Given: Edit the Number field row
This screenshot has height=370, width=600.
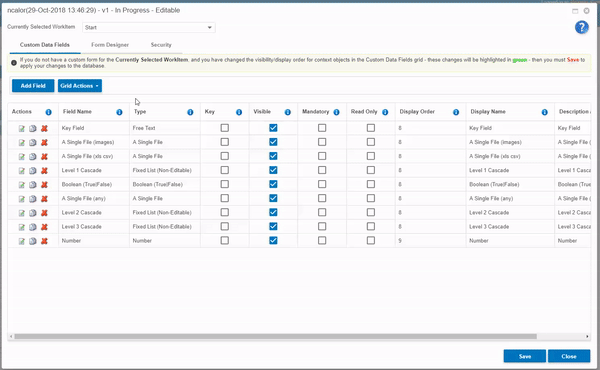Looking at the screenshot, I should [21, 241].
